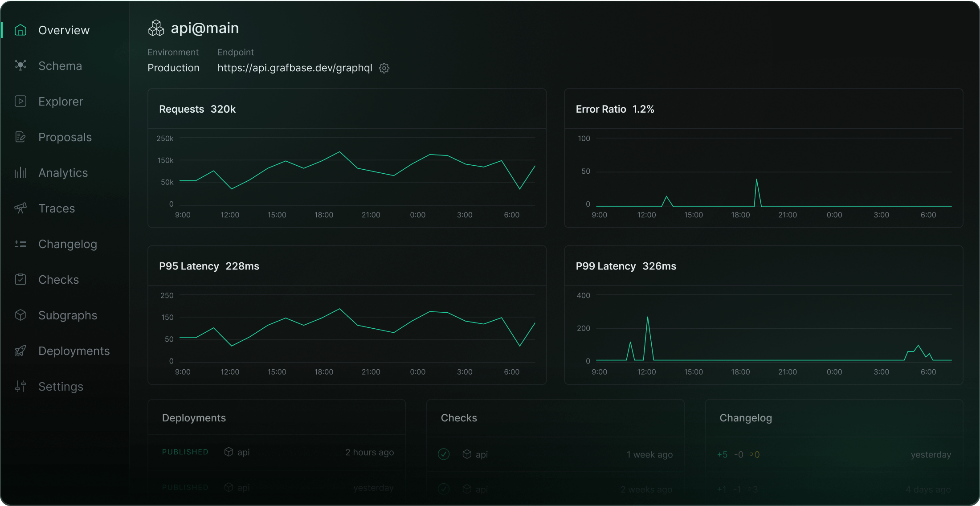Click the Traces telescope icon
The width and height of the screenshot is (980, 506).
pyautogui.click(x=20, y=208)
